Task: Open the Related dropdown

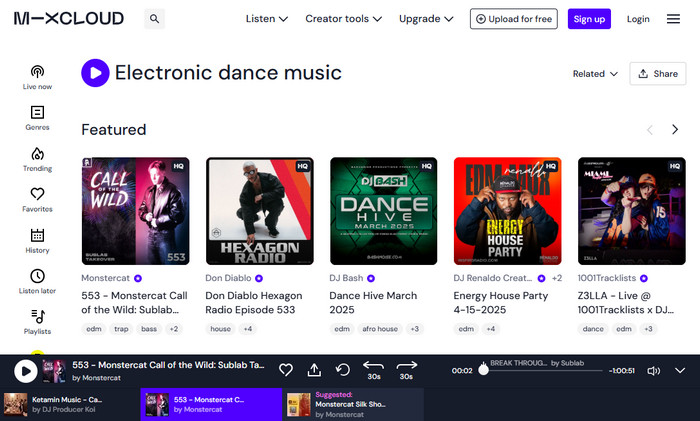Action: coord(595,74)
